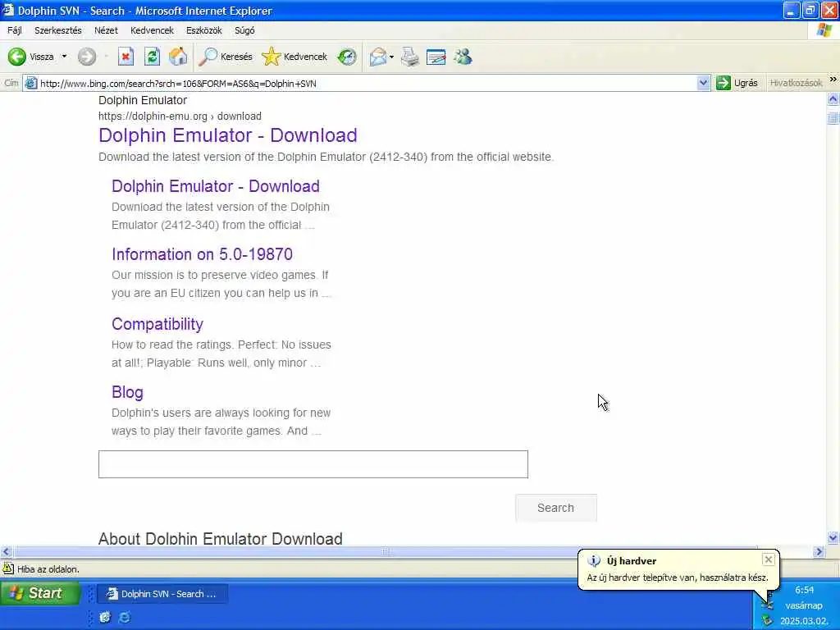Refresh the page with green arrows icon
The width and height of the screenshot is (840, 630).
coord(152,57)
